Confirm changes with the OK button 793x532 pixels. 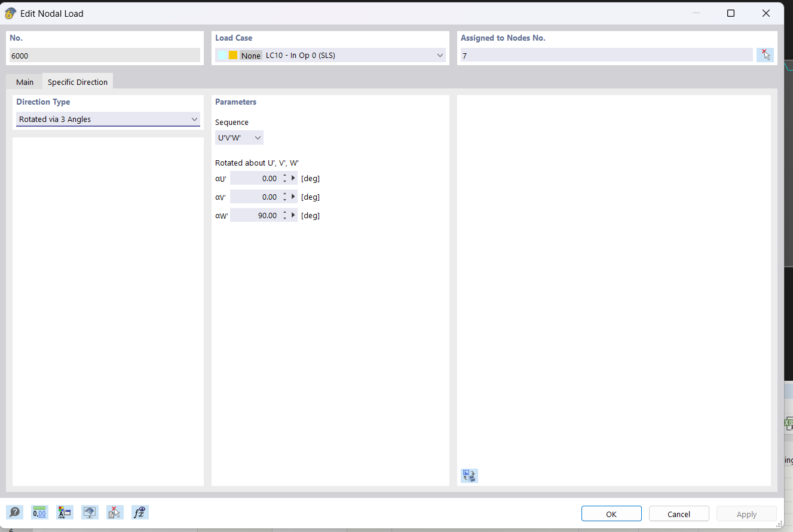point(611,513)
